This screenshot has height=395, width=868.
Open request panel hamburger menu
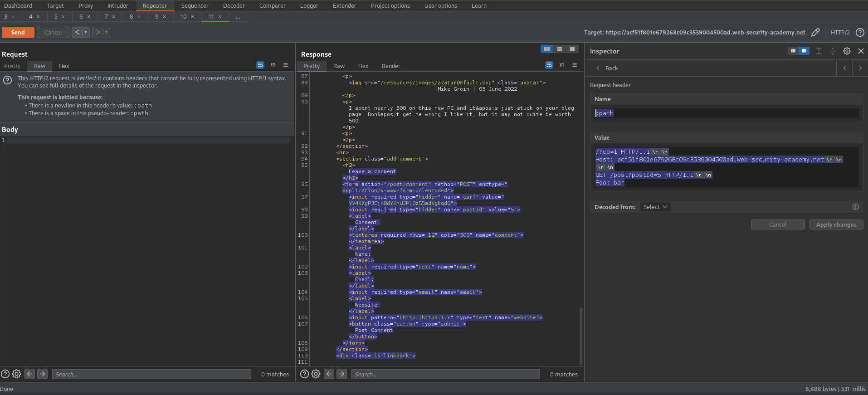click(x=286, y=65)
